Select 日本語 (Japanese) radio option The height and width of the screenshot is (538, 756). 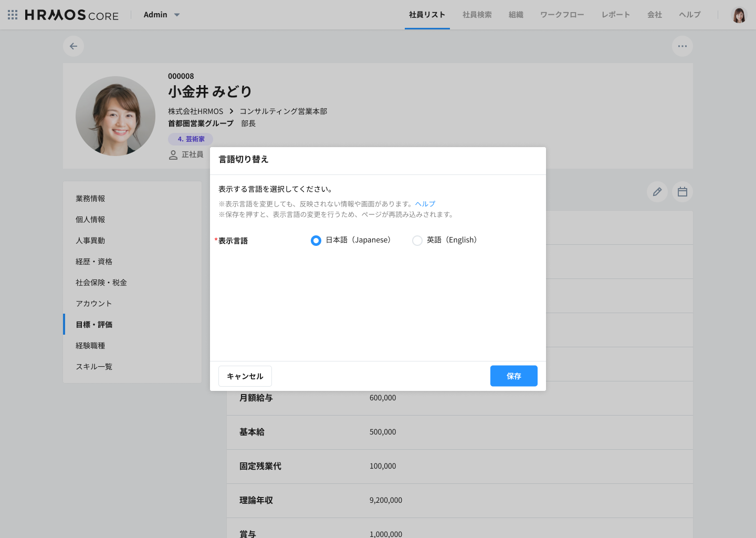[316, 241]
